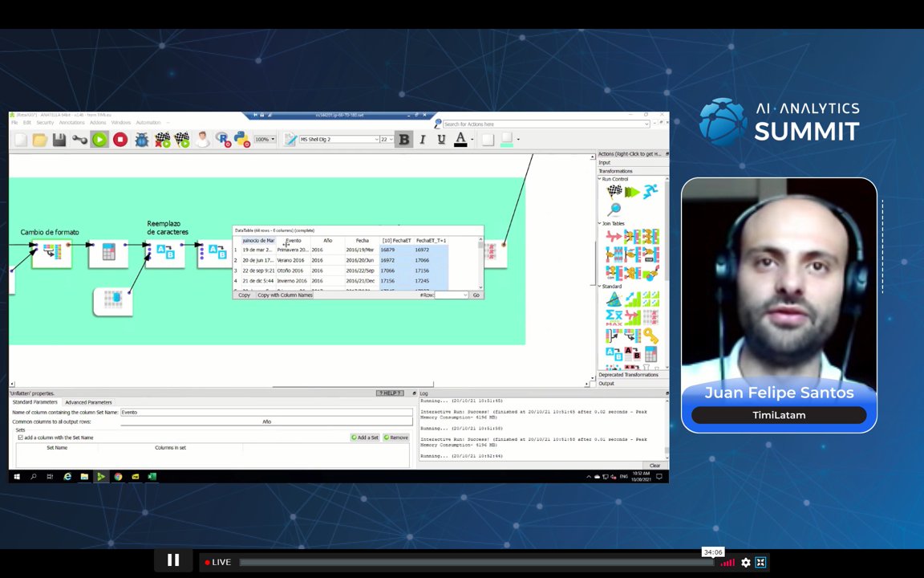Open the Security menu
The width and height of the screenshot is (924, 578).
tap(45, 123)
